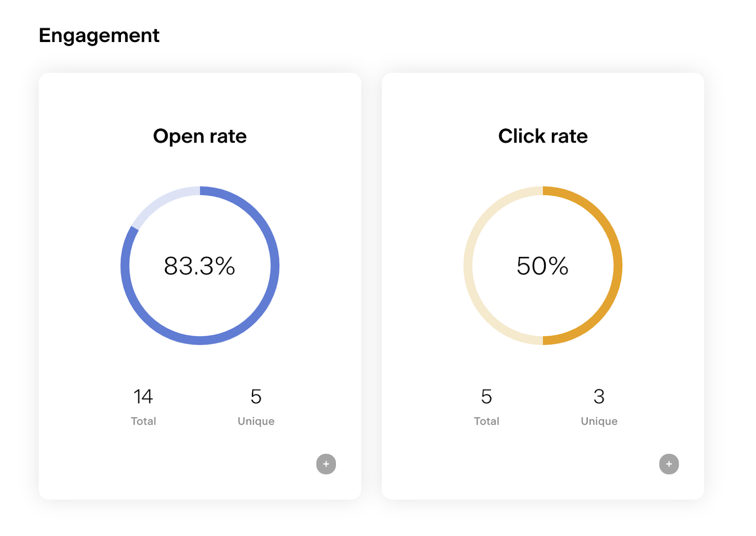The image size is (756, 536).
Task: Select the orange click rate progress ring
Action: (617, 266)
